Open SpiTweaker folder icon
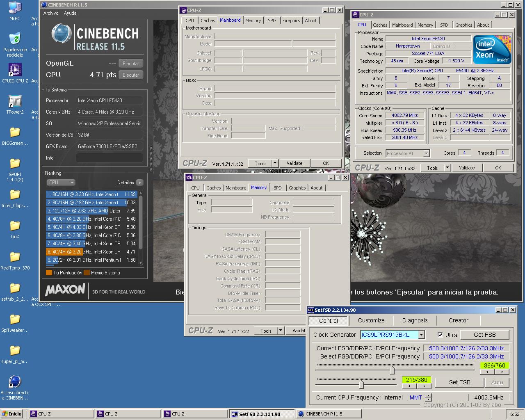This screenshot has width=525, height=420. 15,322
